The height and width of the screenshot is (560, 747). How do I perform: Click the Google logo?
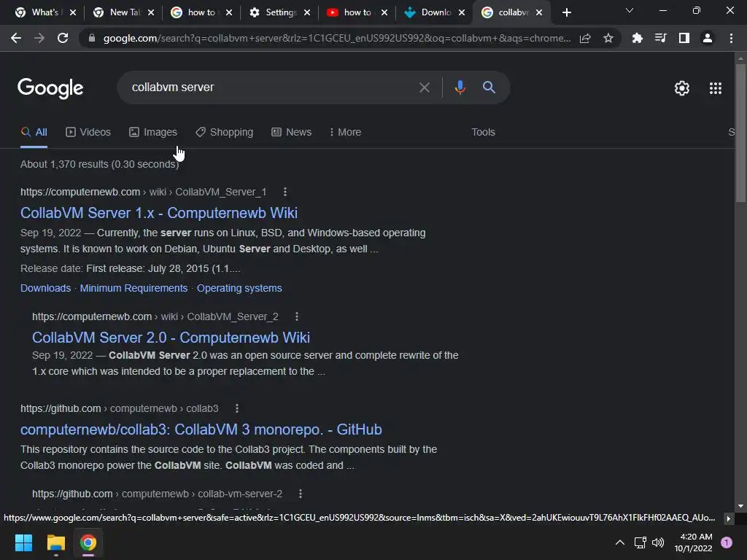(x=50, y=88)
